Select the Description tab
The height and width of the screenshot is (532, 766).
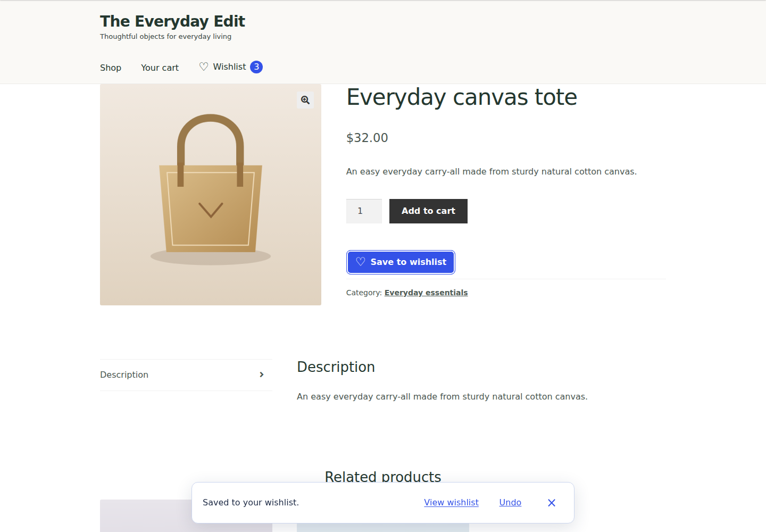pyautogui.click(x=186, y=375)
